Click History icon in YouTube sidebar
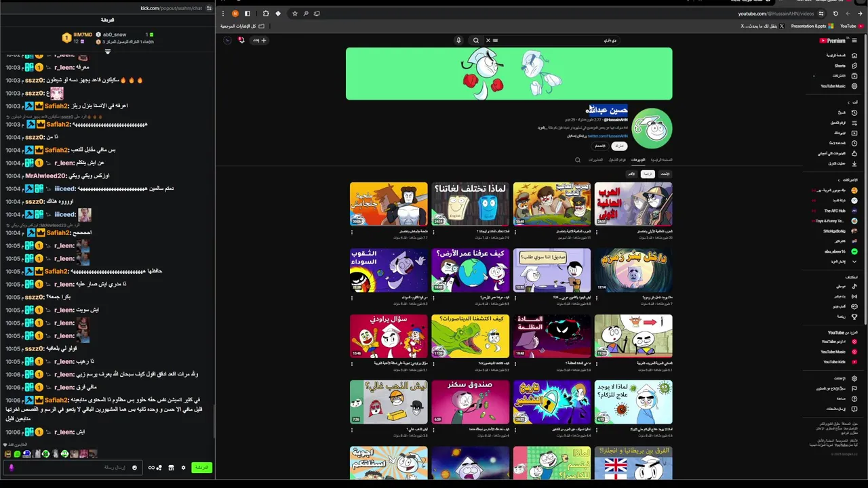 tap(854, 113)
